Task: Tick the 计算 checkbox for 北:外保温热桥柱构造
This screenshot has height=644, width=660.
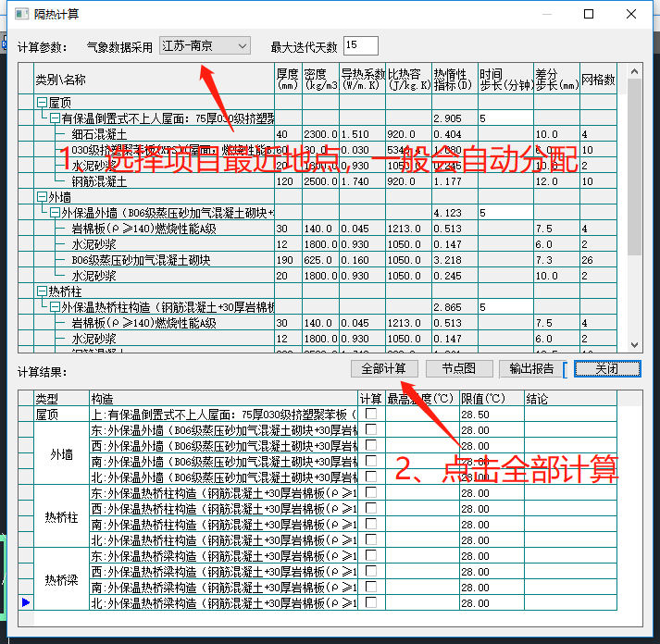Action: [371, 539]
